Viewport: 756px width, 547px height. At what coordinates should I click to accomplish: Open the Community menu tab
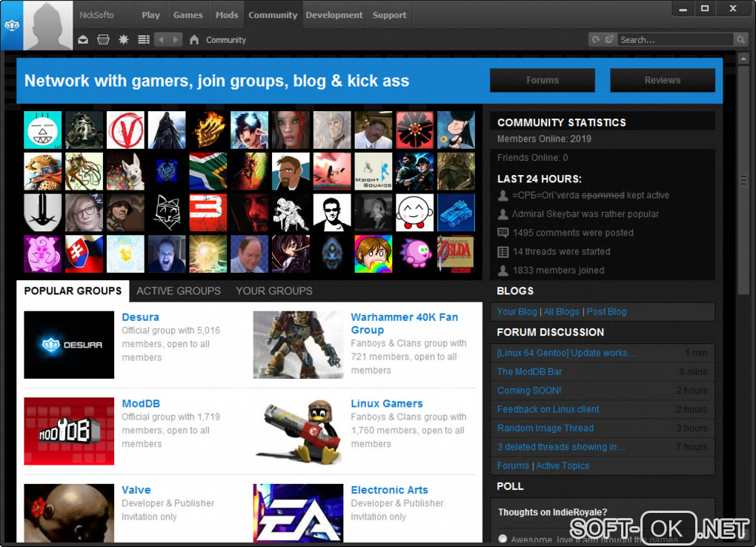(x=273, y=15)
